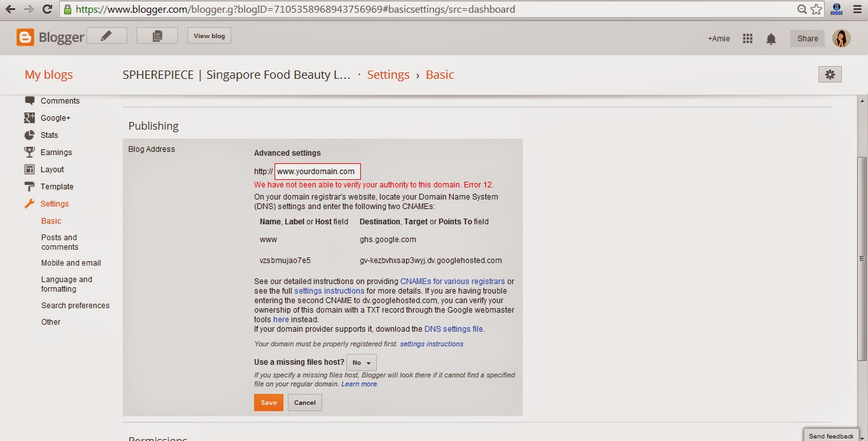Click the green SSL padlock icon
Image resolution: width=868 pixels, height=441 pixels.
point(68,10)
